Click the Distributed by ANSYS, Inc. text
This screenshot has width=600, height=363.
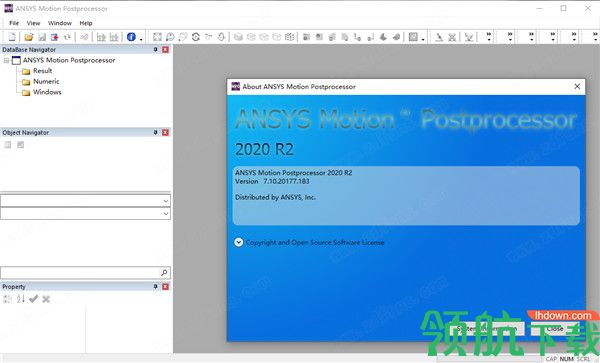[275, 197]
